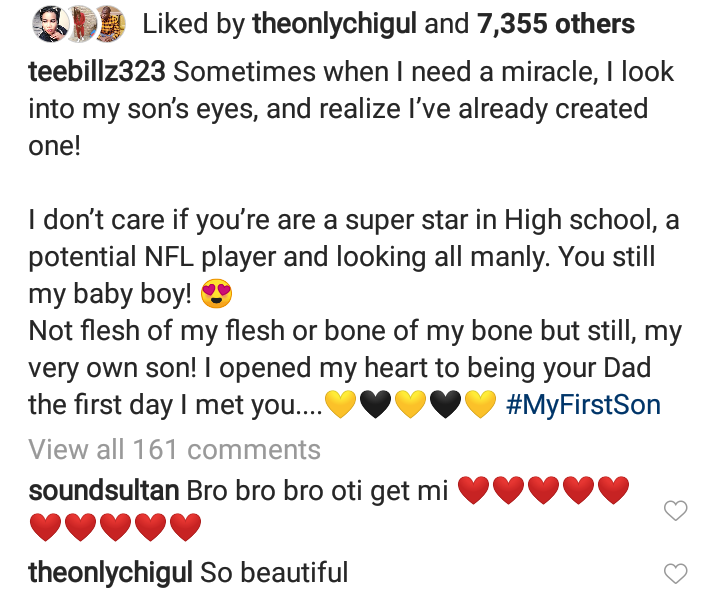The height and width of the screenshot is (602, 720).
Task: Tap the heart beside the 'So beautiful' comment
Action: pyautogui.click(x=676, y=573)
